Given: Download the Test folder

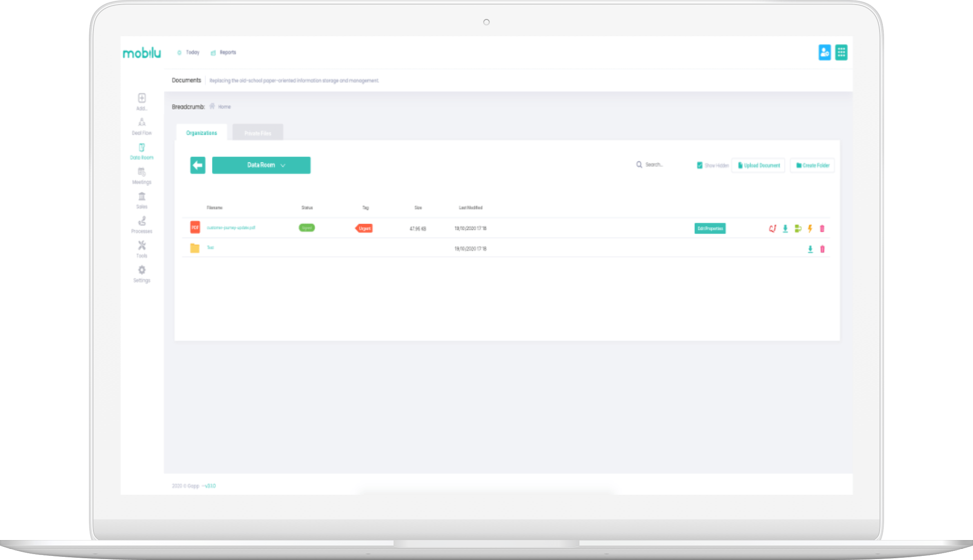Looking at the screenshot, I should 810,249.
